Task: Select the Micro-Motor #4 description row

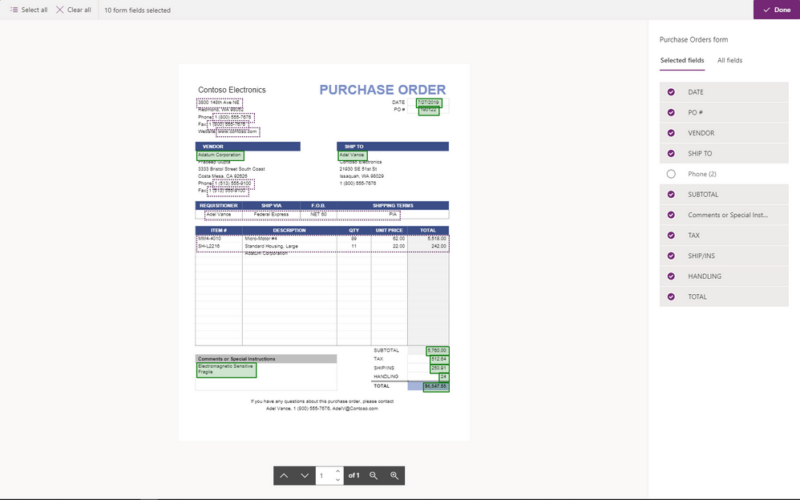Action: point(261,238)
